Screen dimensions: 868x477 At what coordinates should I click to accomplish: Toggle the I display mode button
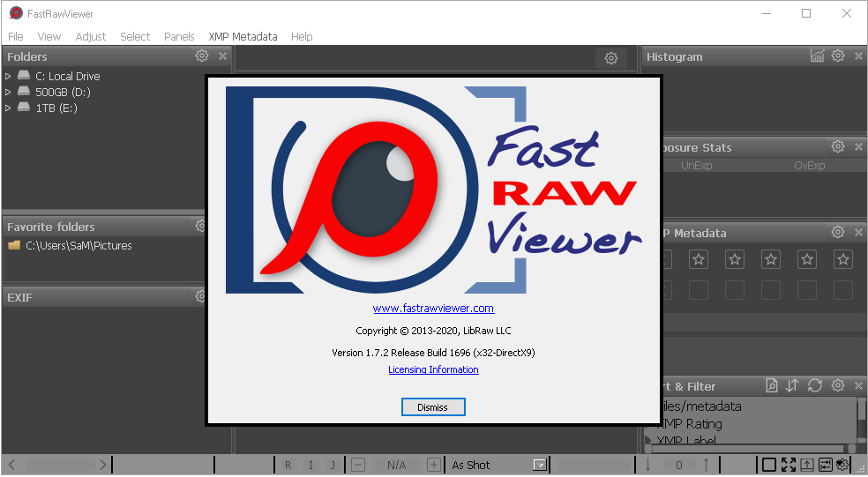coord(311,466)
